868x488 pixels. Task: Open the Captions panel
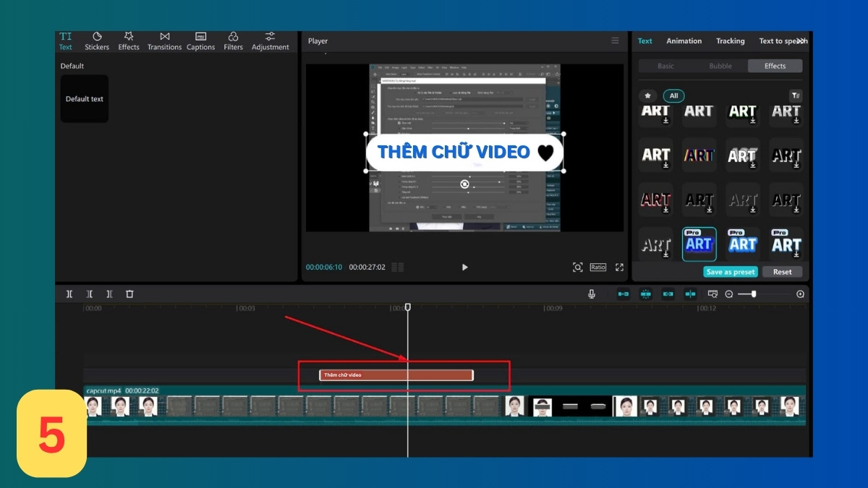[x=200, y=40]
